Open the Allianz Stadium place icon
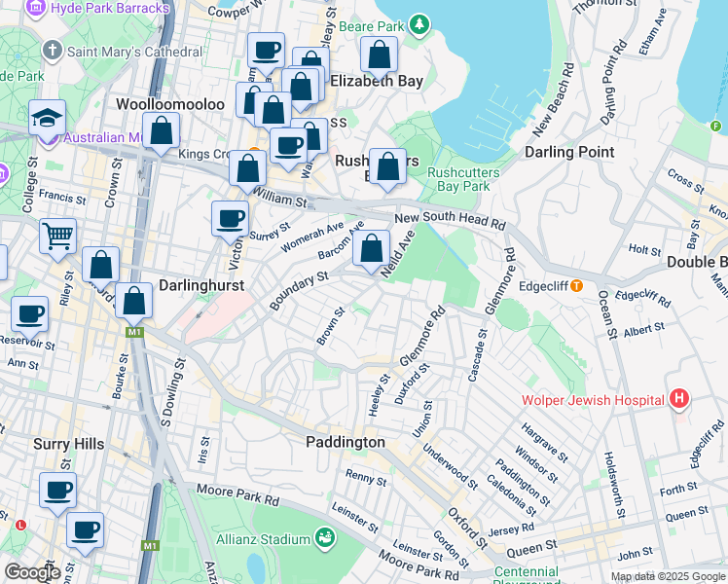This screenshot has height=584, width=728. [324, 538]
